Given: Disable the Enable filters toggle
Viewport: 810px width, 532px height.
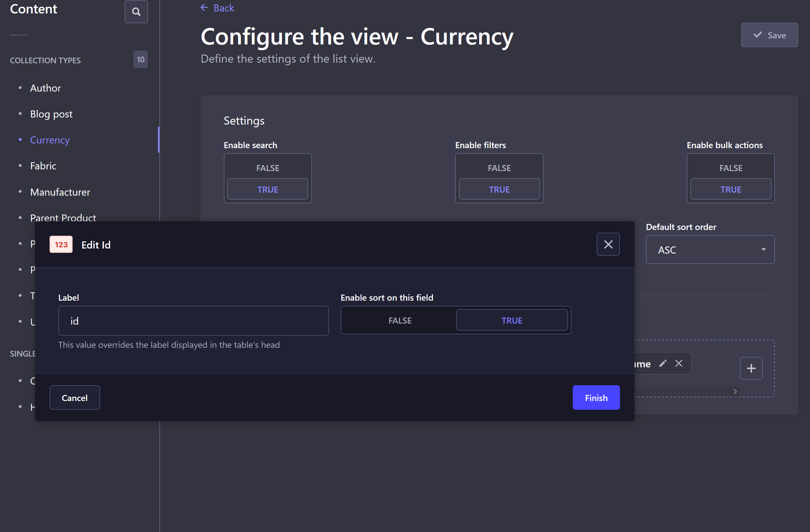Looking at the screenshot, I should click(499, 167).
